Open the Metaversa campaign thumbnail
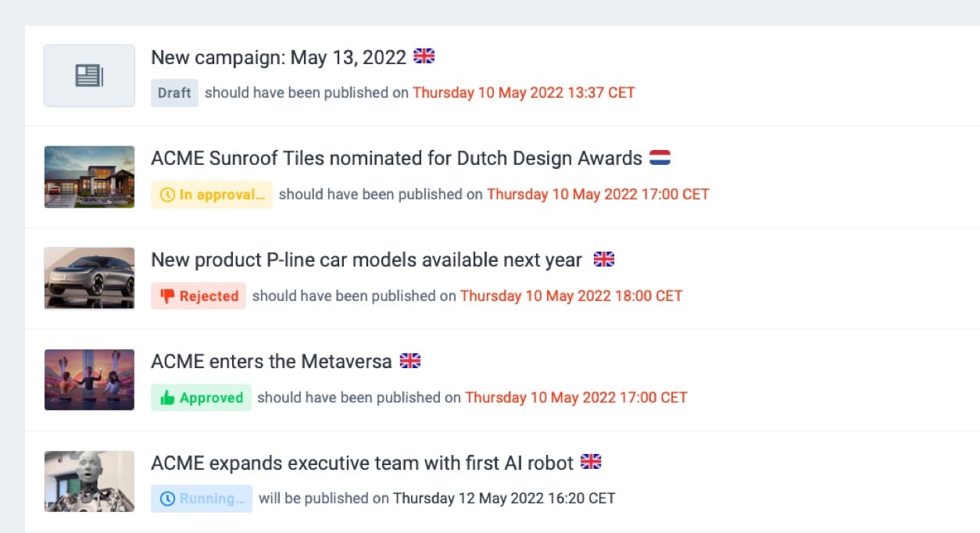Image resolution: width=980 pixels, height=533 pixels. 89,380
